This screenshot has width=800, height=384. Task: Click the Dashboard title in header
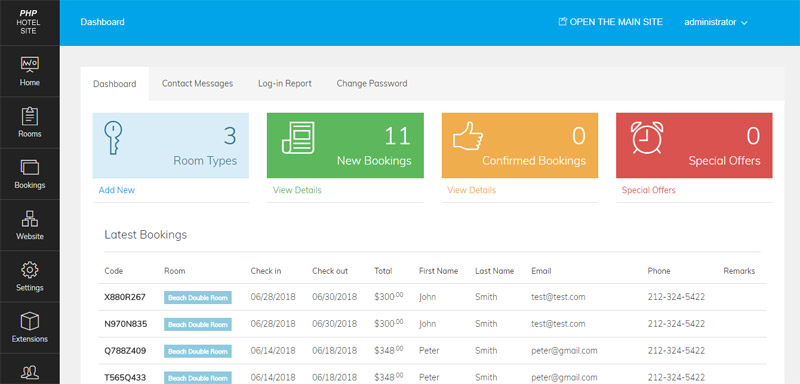(103, 22)
